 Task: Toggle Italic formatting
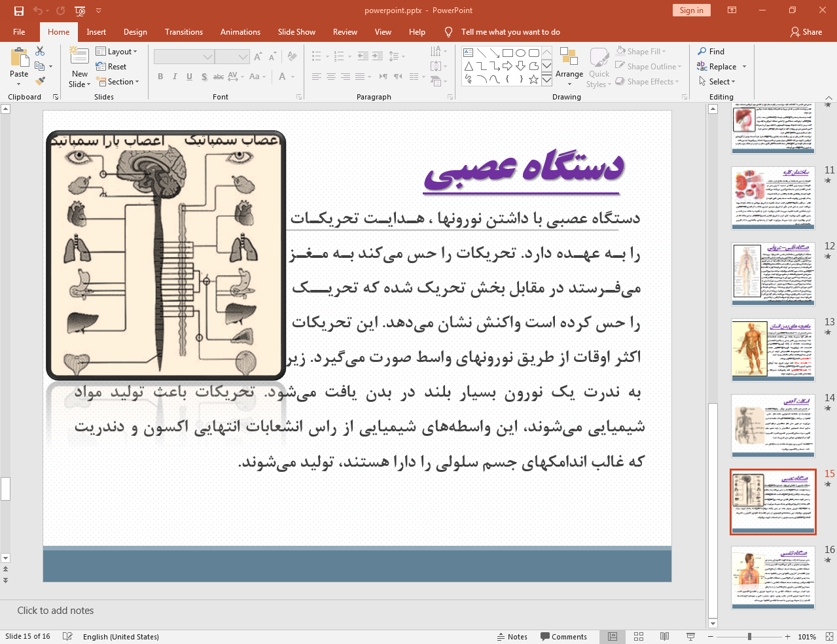(x=175, y=77)
